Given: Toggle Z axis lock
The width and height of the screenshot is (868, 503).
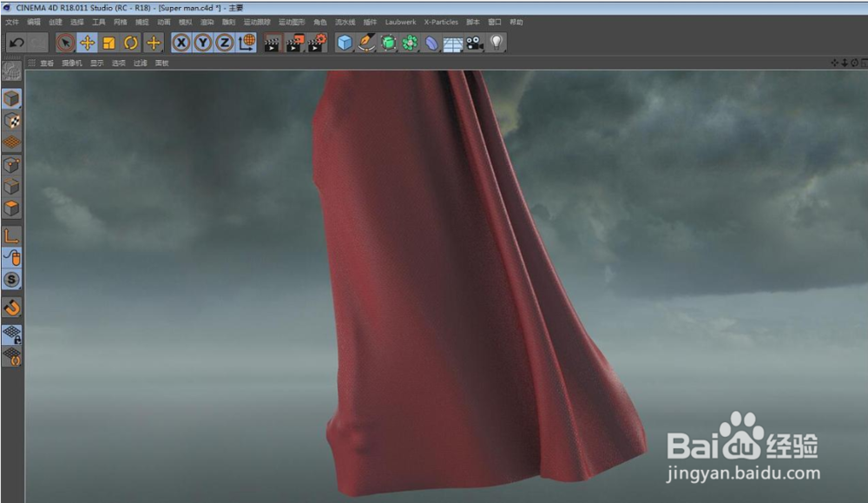Looking at the screenshot, I should [x=225, y=43].
